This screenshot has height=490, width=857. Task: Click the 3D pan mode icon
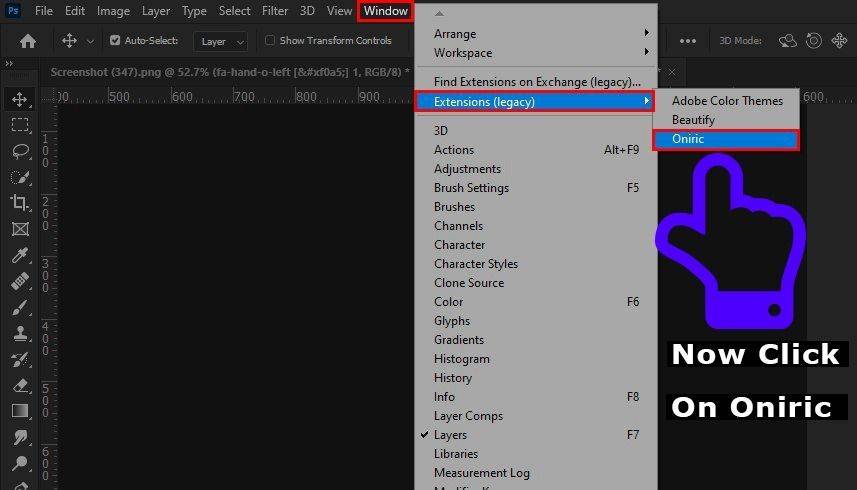point(839,41)
